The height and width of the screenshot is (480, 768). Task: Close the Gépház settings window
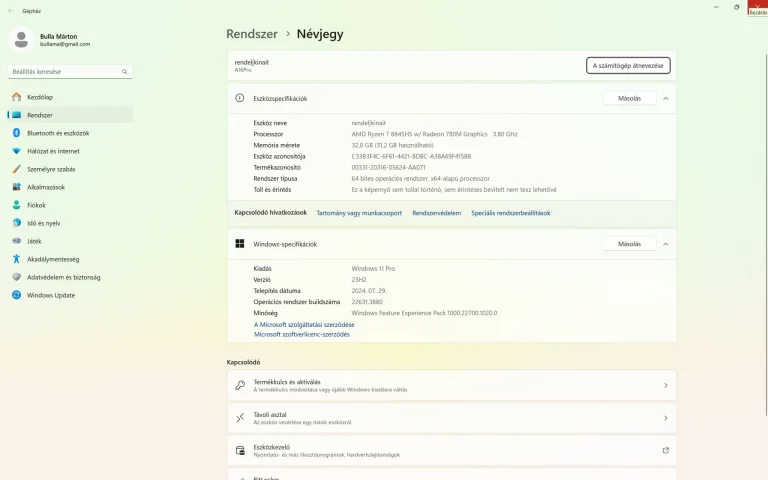[x=757, y=7]
